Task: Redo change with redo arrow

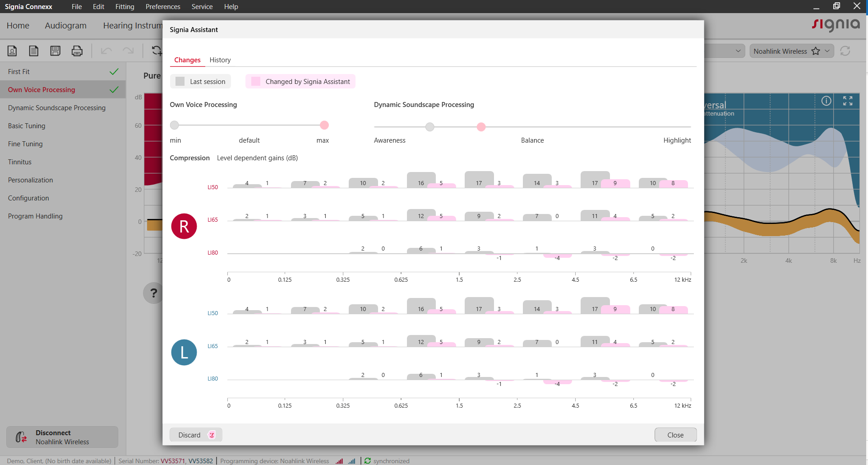Action: click(128, 51)
